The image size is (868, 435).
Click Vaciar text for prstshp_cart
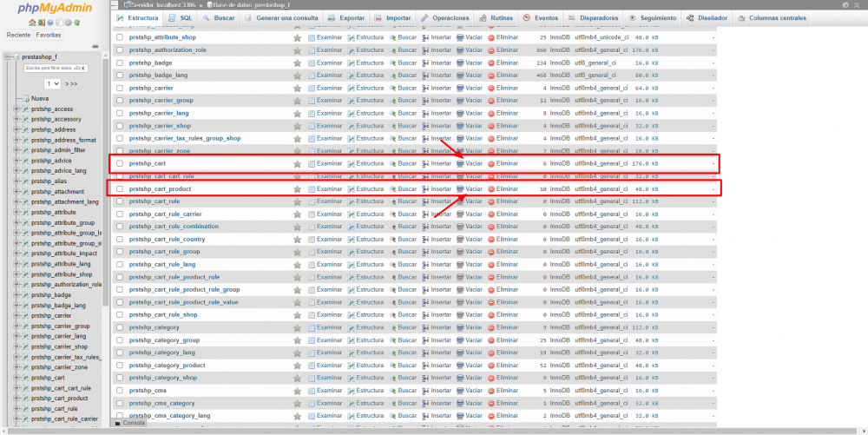474,164
